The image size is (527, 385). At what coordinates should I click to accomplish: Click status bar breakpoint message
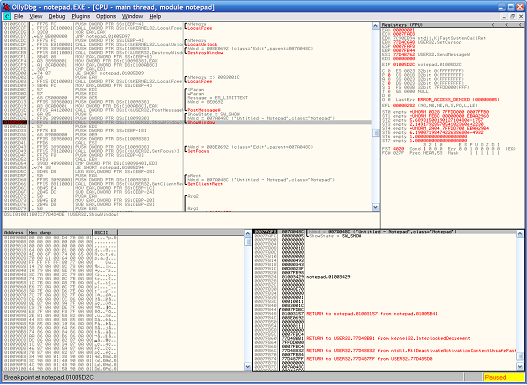[x=49, y=378]
